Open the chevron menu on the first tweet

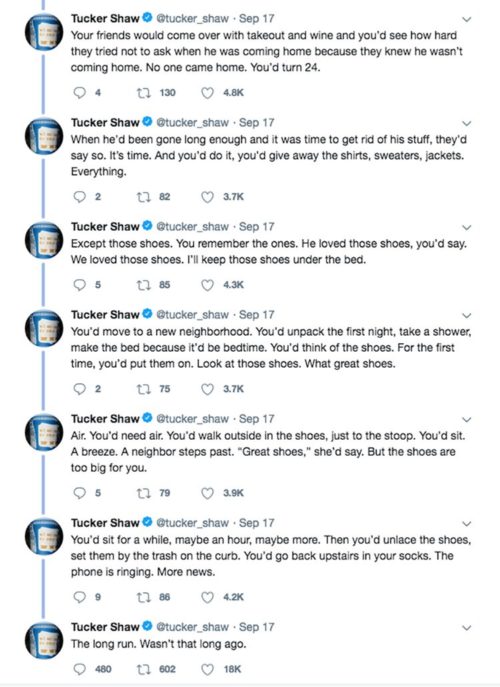point(467,19)
